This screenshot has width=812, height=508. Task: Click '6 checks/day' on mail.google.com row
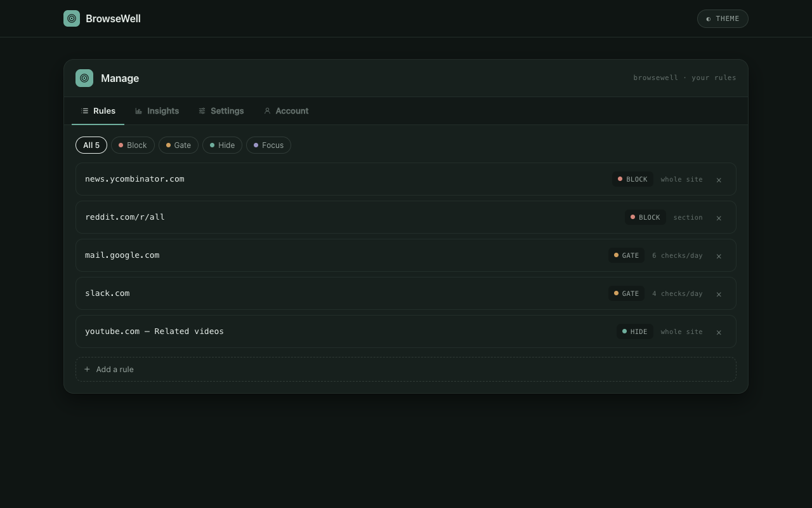678,255
